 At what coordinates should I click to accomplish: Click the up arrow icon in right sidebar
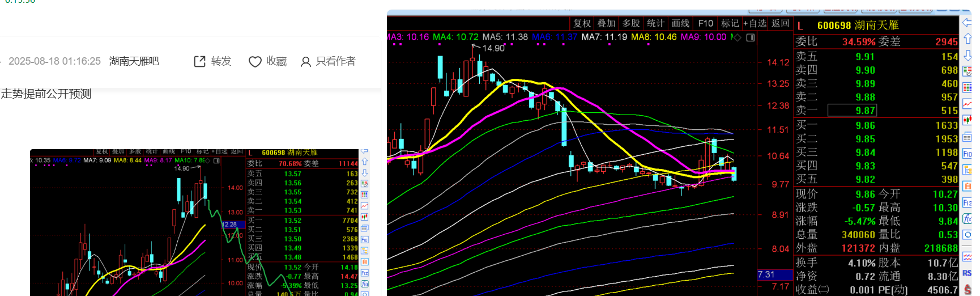[x=967, y=39]
